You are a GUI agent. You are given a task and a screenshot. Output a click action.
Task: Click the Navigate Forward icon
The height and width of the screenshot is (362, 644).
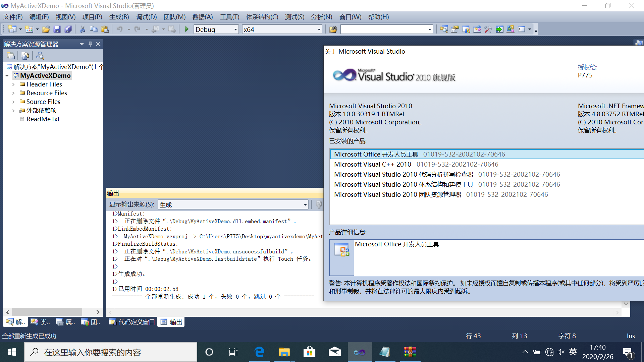172,29
